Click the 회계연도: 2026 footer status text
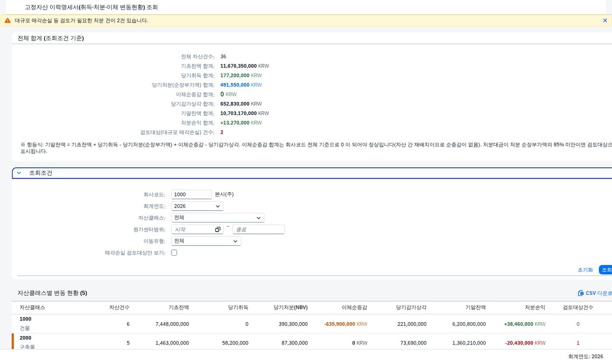The height and width of the screenshot is (364, 612). click(586, 357)
